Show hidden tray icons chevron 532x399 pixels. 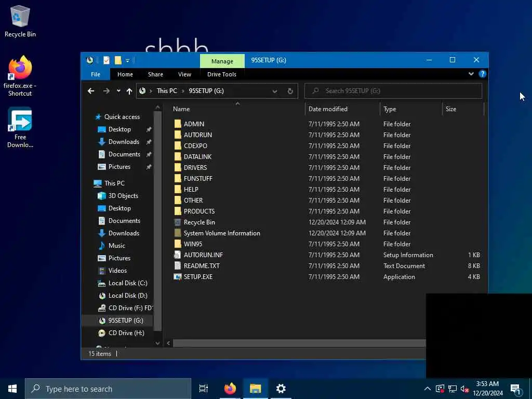pos(428,389)
